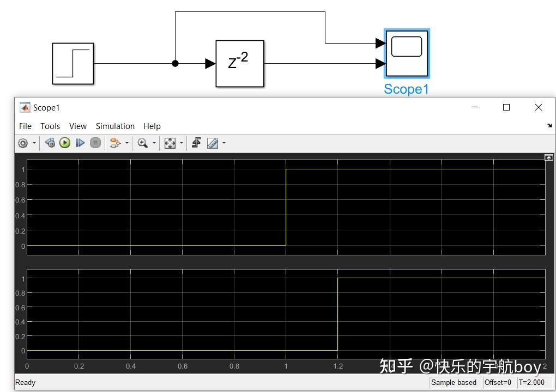
Task: Collapse the upper plot using the corner arrow
Action: click(x=549, y=157)
